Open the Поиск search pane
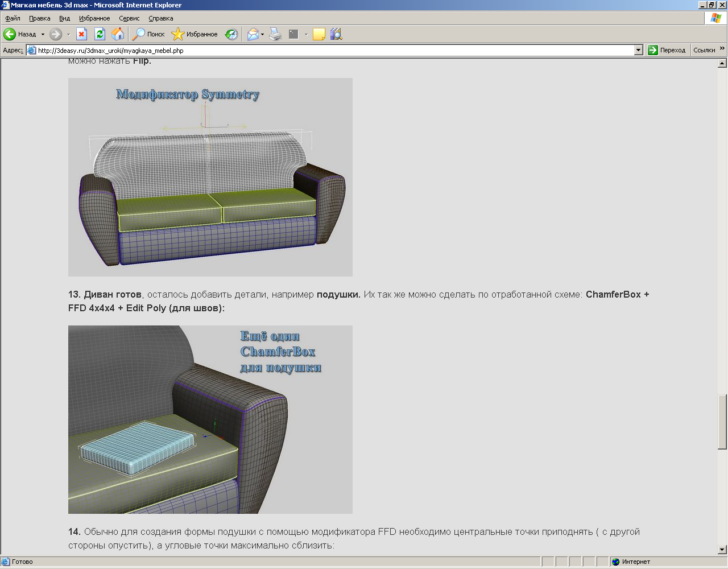Viewport: 728px width, 569px height. 148,34
